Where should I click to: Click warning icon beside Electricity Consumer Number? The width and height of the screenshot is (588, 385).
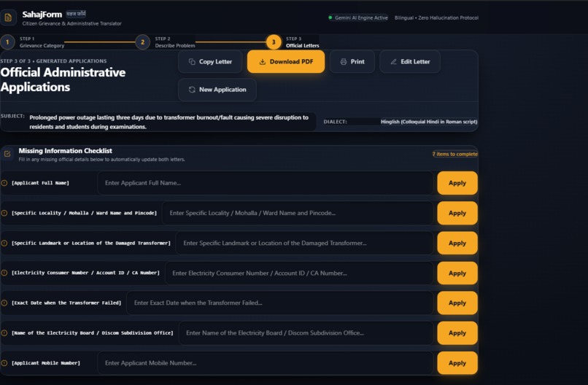[x=4, y=273]
